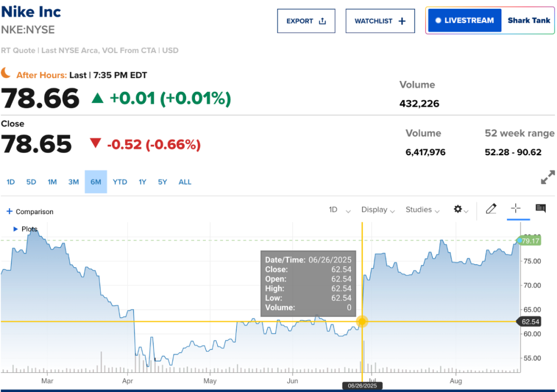Click the pencil draw tool icon

tap(491, 209)
